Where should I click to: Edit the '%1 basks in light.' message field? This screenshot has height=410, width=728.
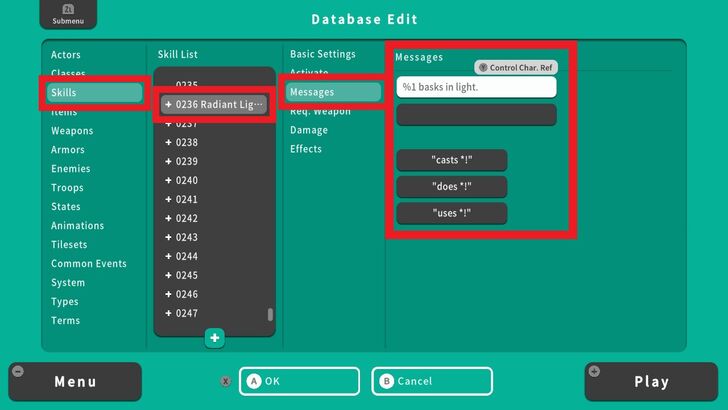point(476,87)
